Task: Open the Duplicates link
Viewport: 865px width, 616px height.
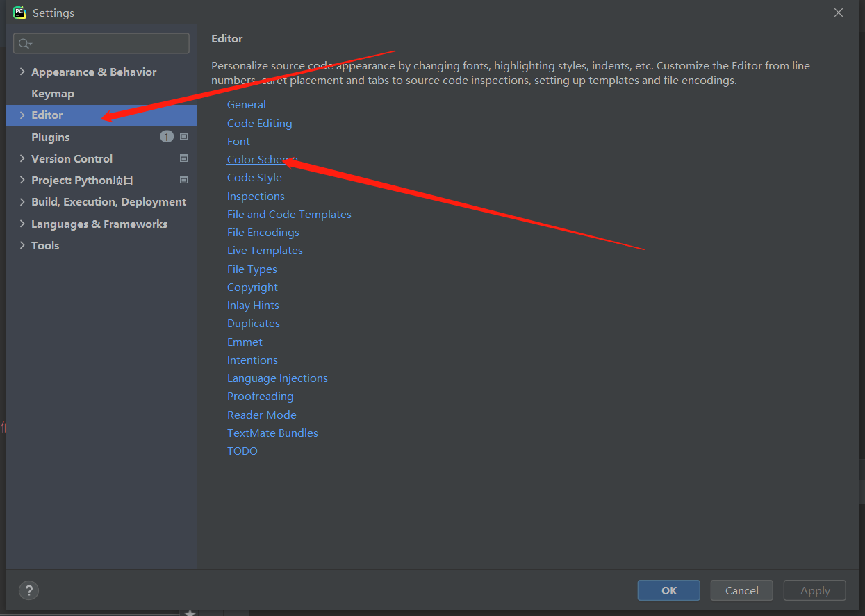Action: click(x=253, y=323)
